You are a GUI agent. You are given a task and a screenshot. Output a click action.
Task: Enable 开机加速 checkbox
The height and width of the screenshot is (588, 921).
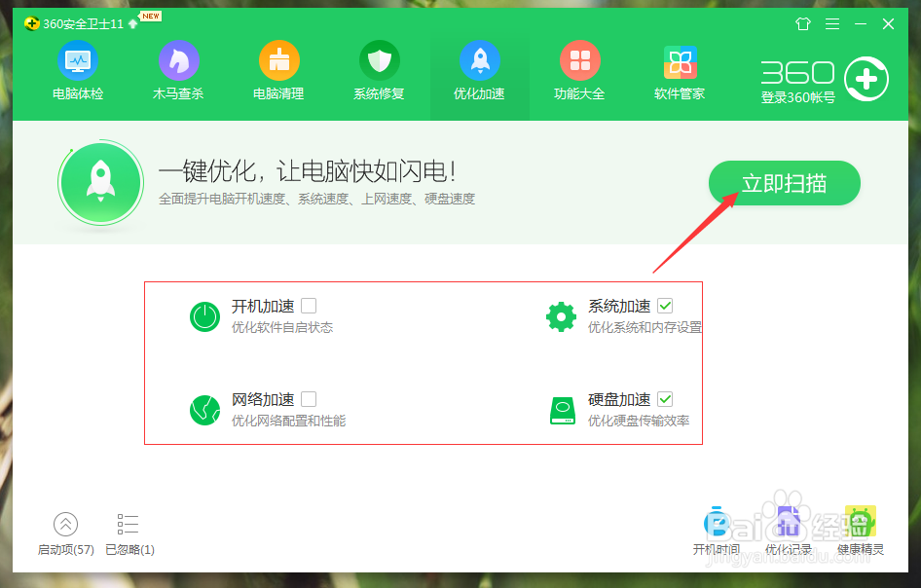pos(309,306)
